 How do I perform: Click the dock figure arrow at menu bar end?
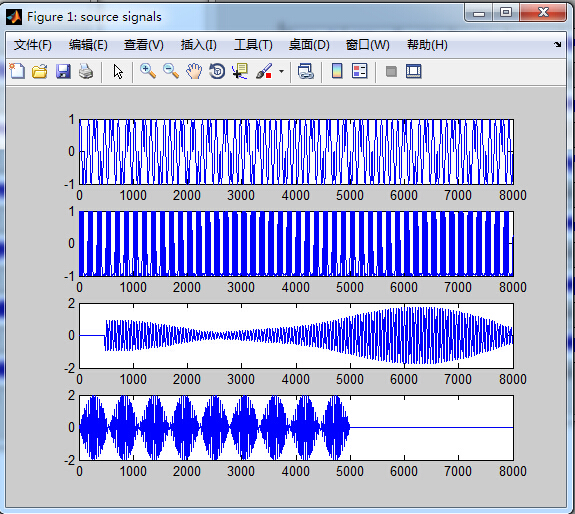557,45
